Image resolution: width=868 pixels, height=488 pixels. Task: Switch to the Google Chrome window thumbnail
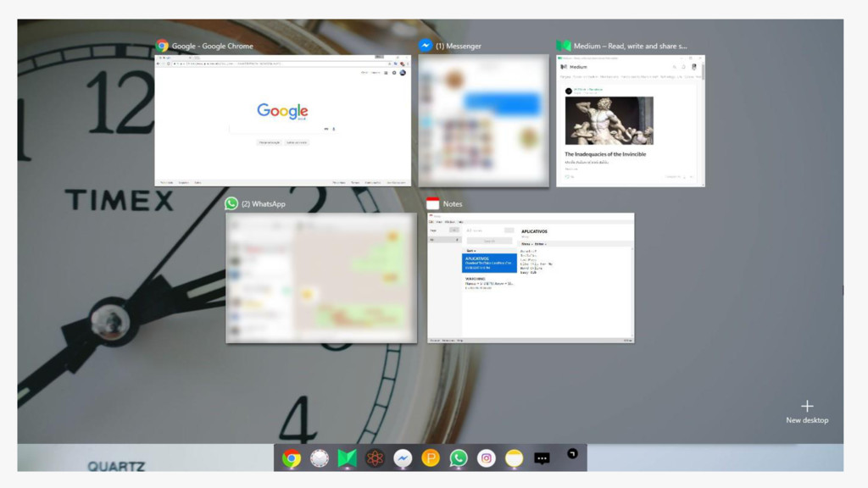pos(283,120)
